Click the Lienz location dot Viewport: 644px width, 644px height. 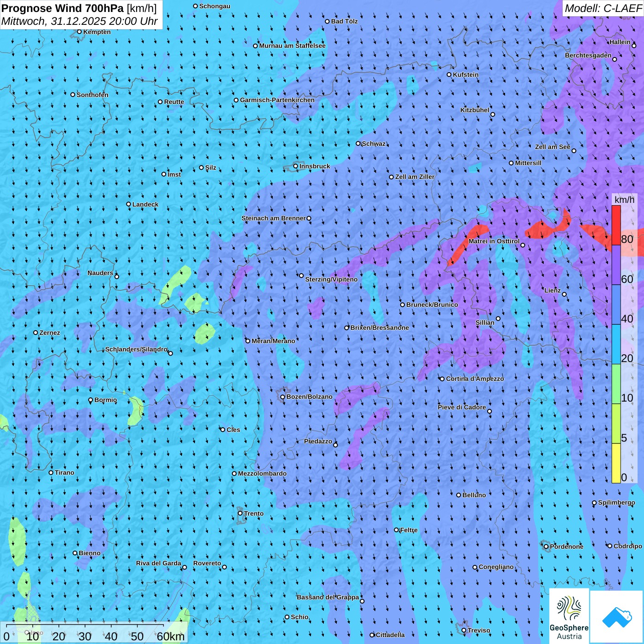564,294
